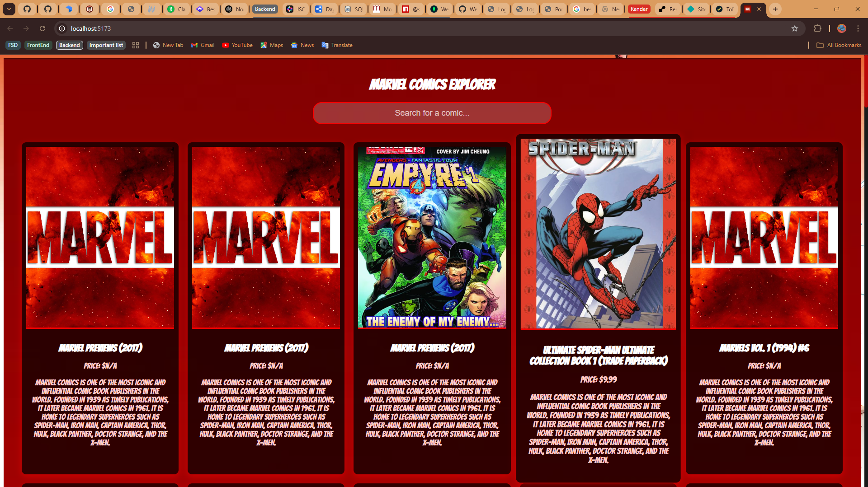Image resolution: width=868 pixels, height=487 pixels.
Task: Go forward in browser history
Action: pos(26,28)
